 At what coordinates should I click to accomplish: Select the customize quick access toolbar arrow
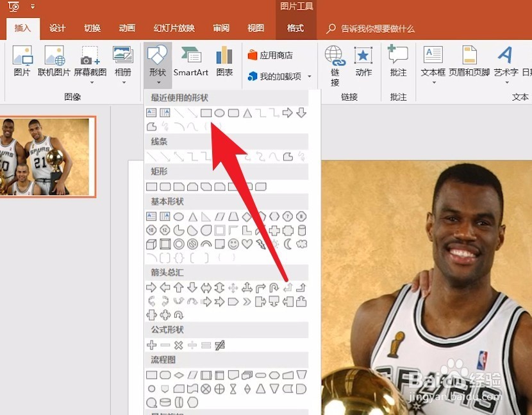click(x=33, y=6)
